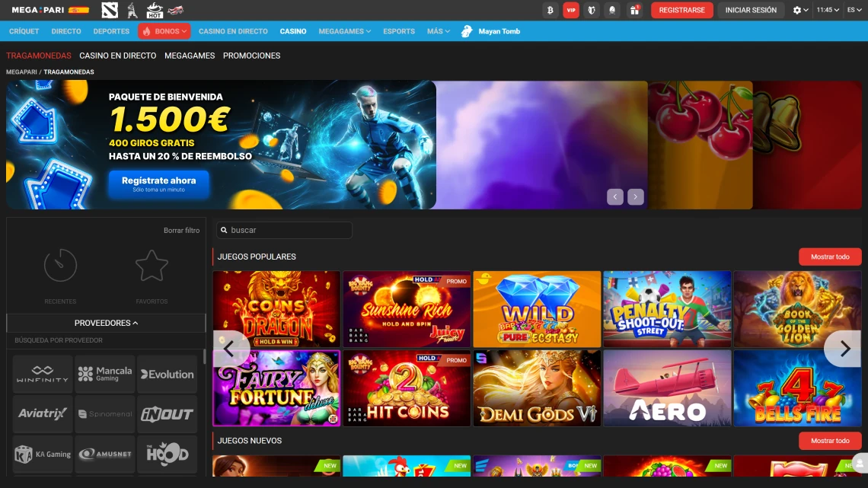This screenshot has width=868, height=488.
Task: Click the KA Gaming provider logo
Action: point(42,454)
